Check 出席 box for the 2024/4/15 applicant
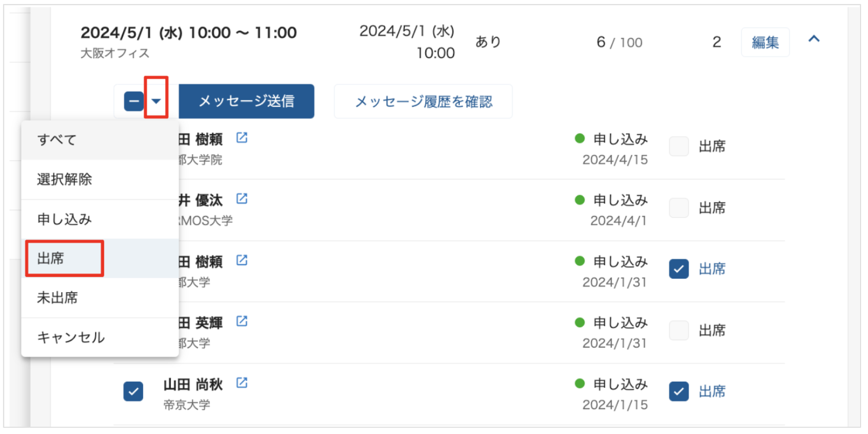 pos(679,146)
